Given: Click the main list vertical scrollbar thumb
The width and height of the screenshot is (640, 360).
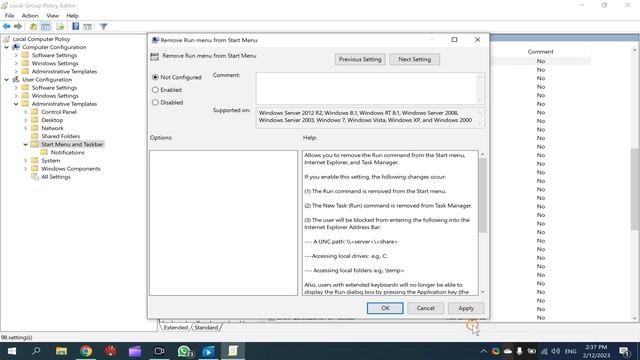Looking at the screenshot, I should click(x=634, y=189).
